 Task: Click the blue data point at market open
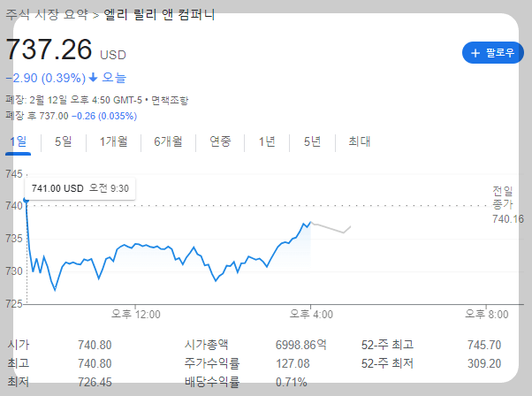pyautogui.click(x=27, y=201)
